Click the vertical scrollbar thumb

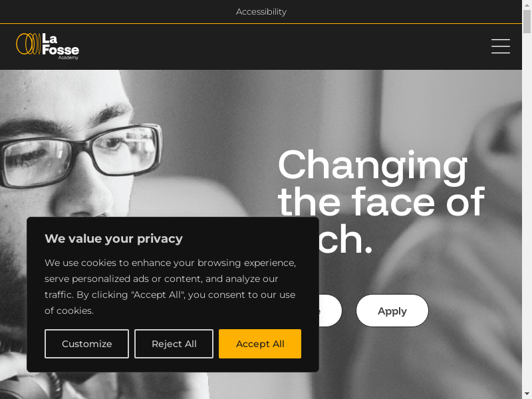527,22
